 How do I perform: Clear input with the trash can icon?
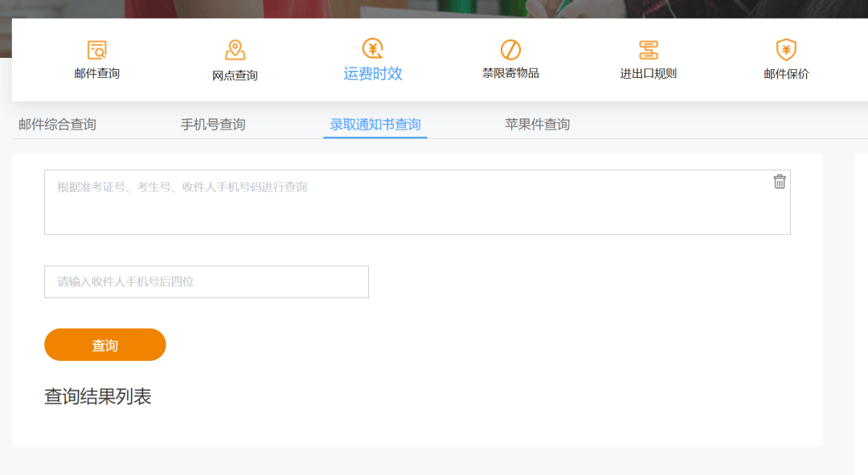pyautogui.click(x=780, y=182)
